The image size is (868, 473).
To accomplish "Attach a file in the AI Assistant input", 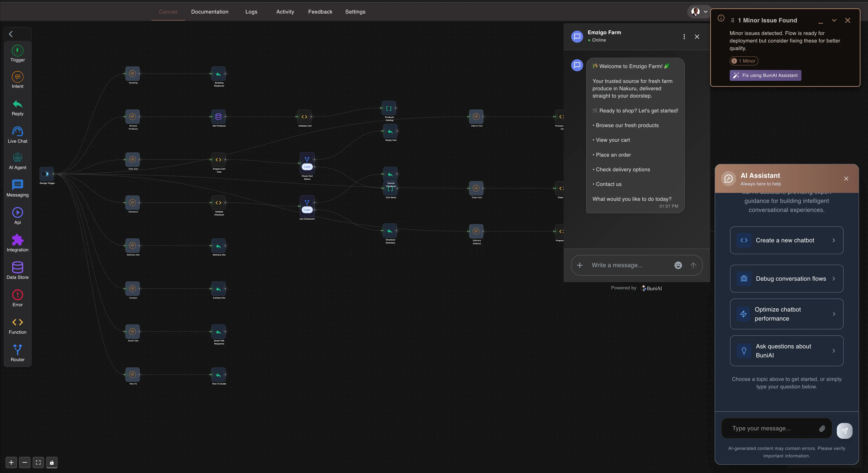I will click(x=822, y=428).
